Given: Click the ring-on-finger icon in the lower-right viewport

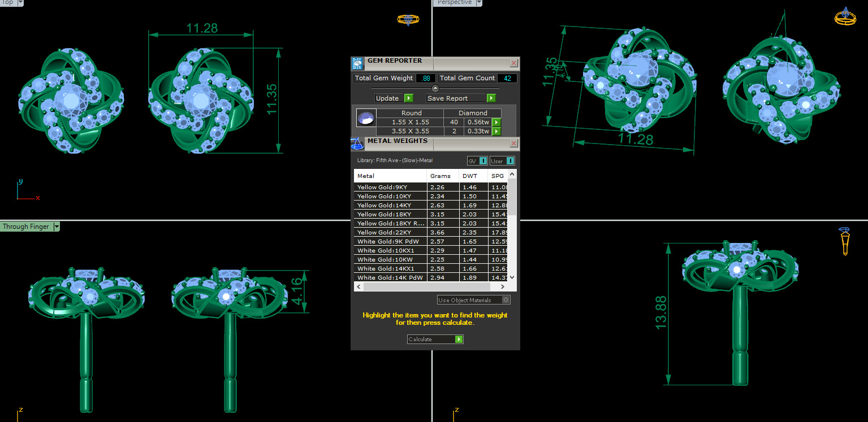Looking at the screenshot, I should [845, 241].
